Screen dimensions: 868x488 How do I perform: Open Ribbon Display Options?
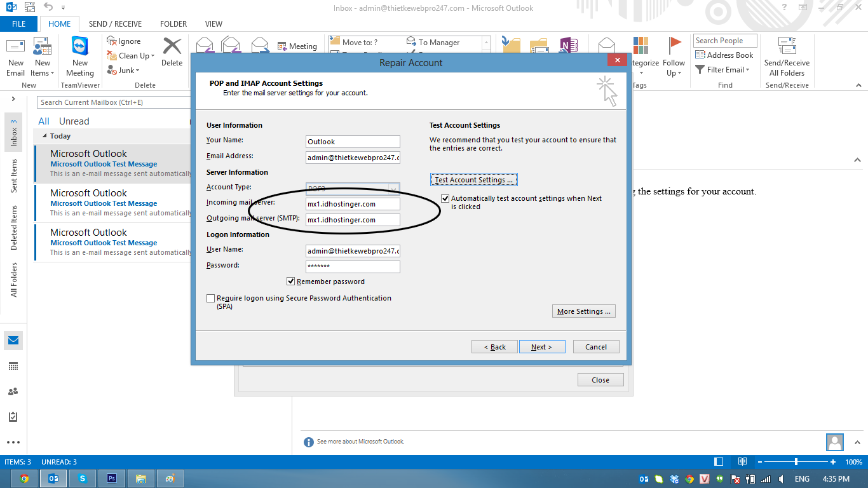(804, 8)
